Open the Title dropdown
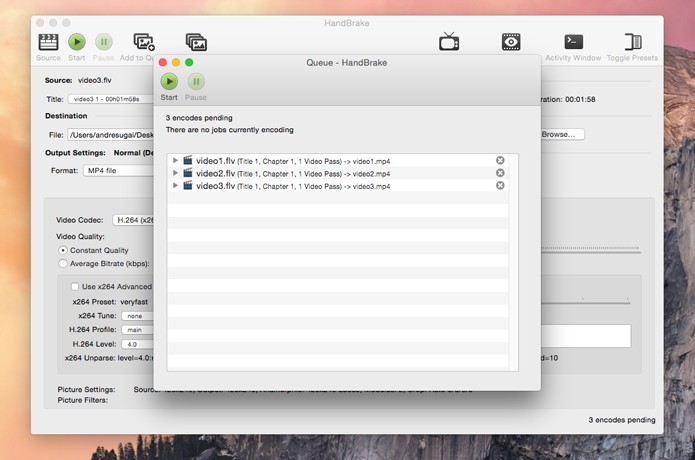This screenshot has width=695, height=460. [x=111, y=99]
